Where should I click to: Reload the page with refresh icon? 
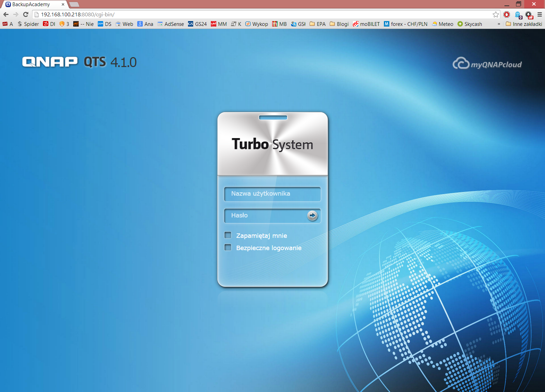point(26,14)
